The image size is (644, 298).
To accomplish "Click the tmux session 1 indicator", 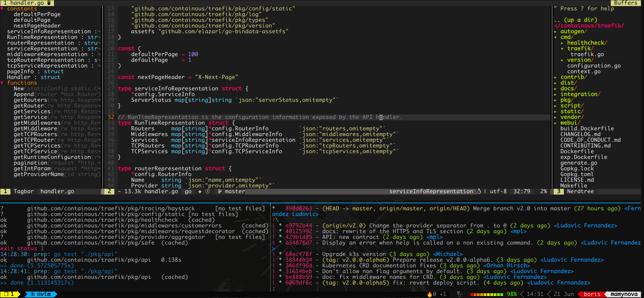I will click(x=10, y=294).
